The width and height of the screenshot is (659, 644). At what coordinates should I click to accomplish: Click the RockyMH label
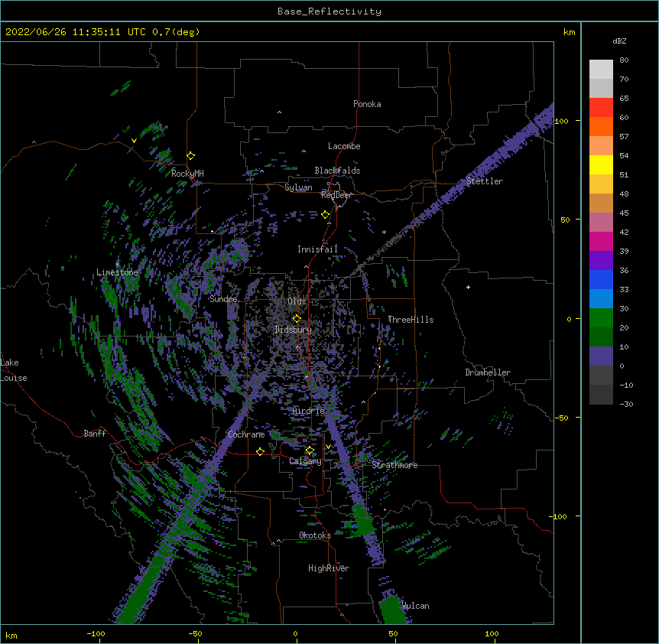[x=187, y=173]
